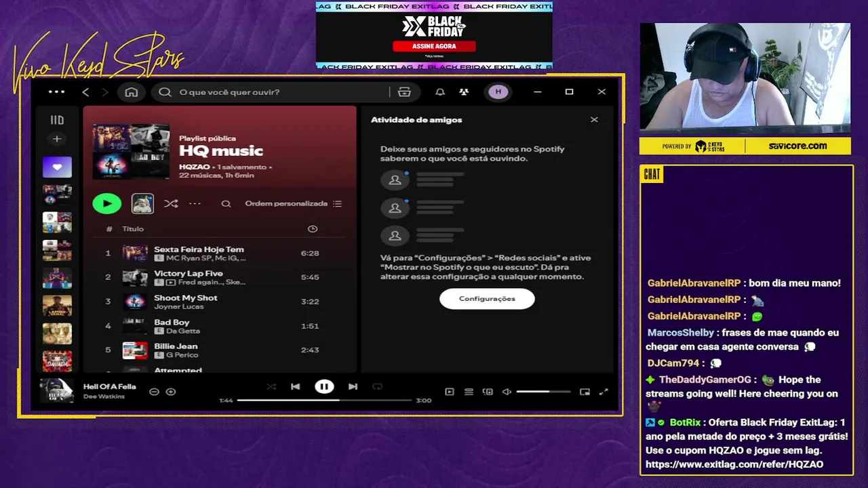Image resolution: width=868 pixels, height=488 pixels.
Task: Mute the volume speaker icon
Action: pos(507,392)
